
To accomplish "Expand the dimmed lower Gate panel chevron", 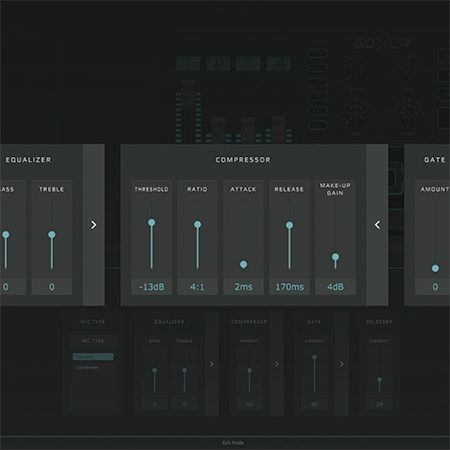I will coord(342,364).
